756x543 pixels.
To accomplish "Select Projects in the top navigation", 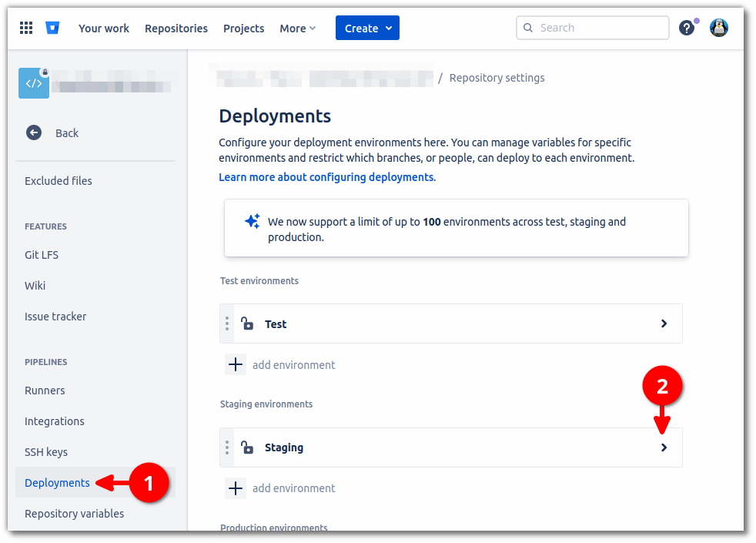I will (243, 28).
